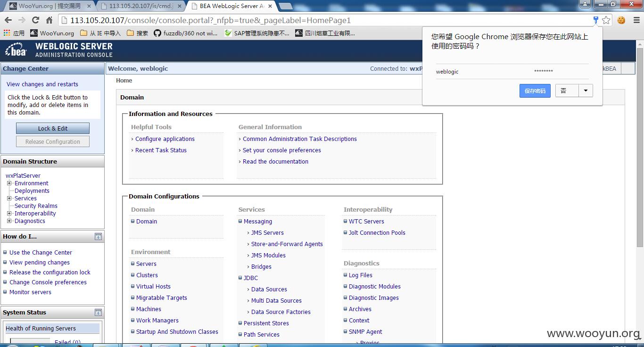This screenshot has width=644, height=347.
Task: Reload the page with the refresh icon
Action: 35,20
